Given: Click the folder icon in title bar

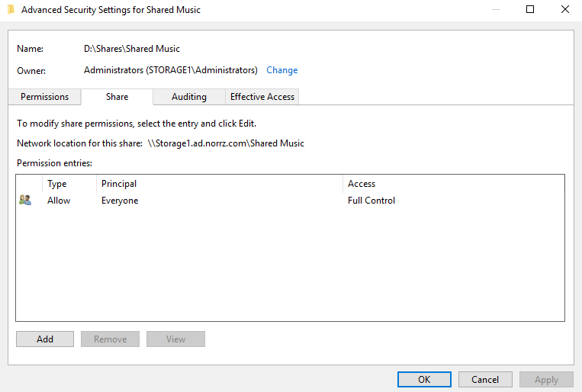Looking at the screenshot, I should pyautogui.click(x=11, y=10).
